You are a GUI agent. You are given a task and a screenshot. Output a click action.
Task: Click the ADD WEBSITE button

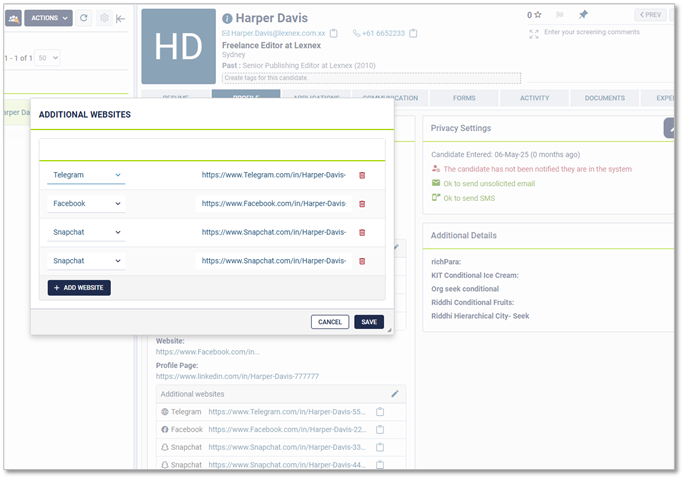tap(79, 288)
